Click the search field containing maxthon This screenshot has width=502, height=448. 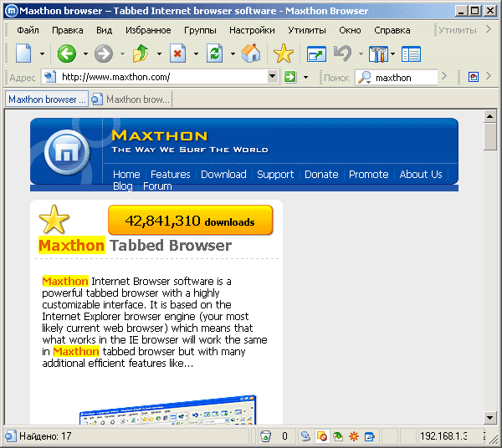point(397,78)
